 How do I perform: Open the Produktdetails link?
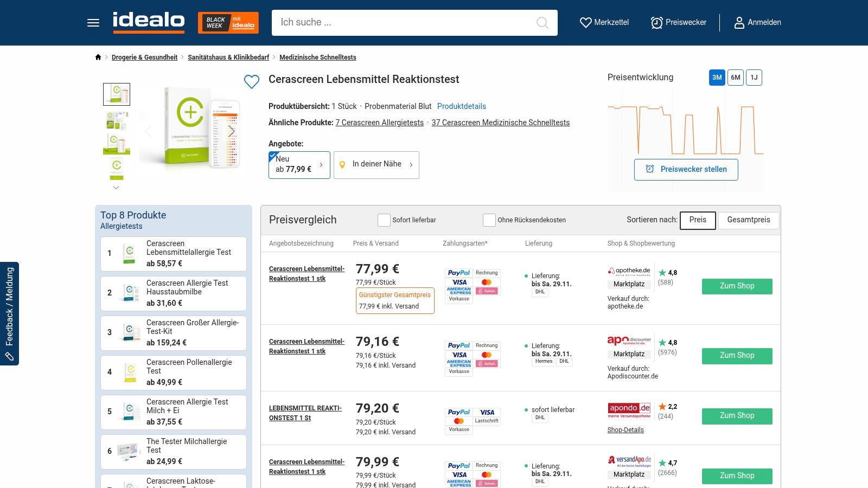click(x=461, y=106)
